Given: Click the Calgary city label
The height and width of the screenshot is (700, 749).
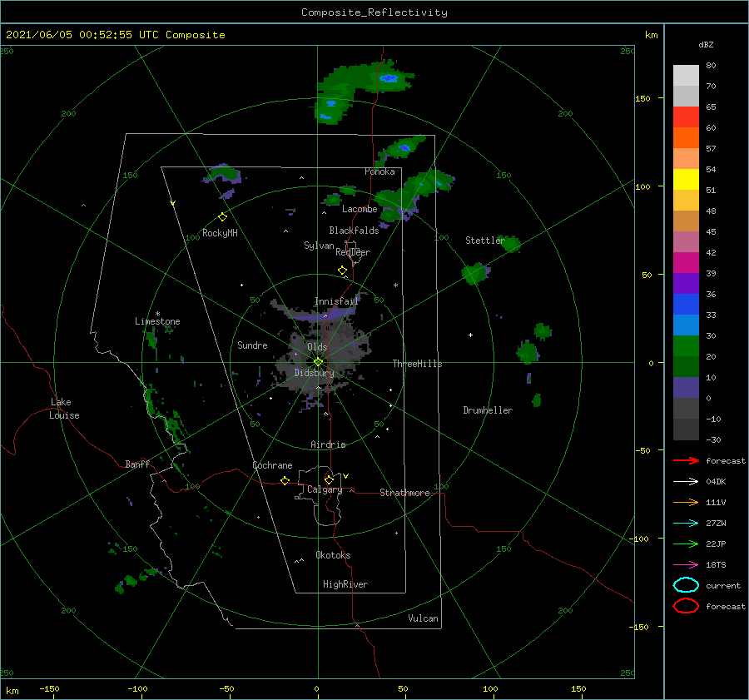Looking at the screenshot, I should 325,489.
